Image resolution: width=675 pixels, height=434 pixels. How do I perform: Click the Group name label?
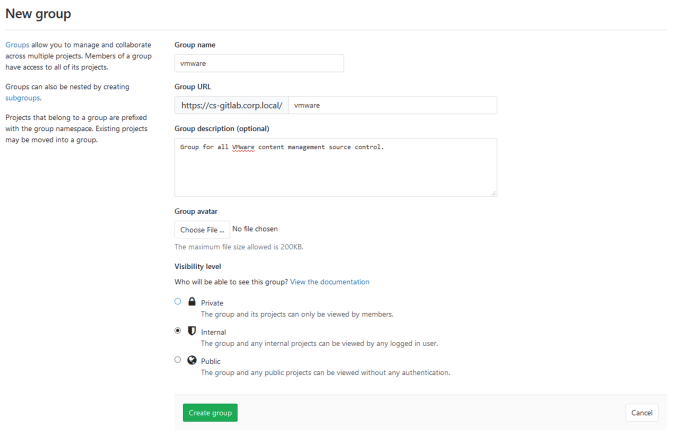[195, 45]
